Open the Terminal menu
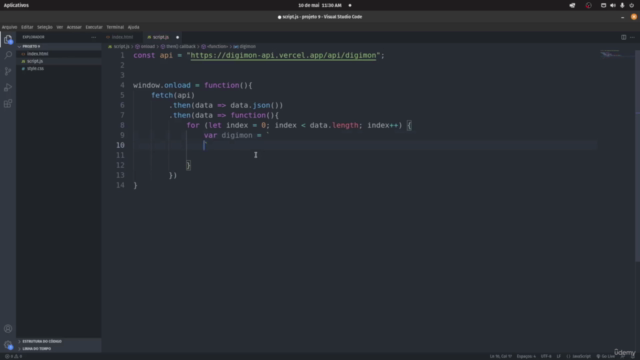 point(115,27)
